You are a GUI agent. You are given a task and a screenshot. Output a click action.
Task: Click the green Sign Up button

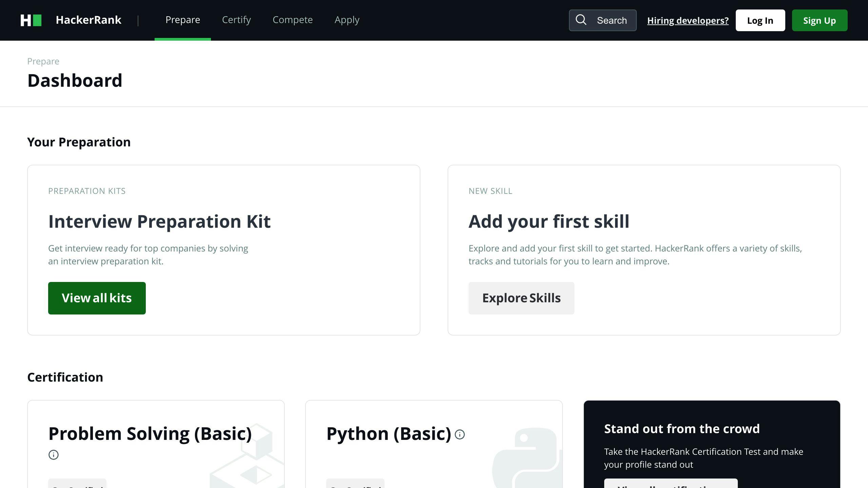tap(820, 20)
